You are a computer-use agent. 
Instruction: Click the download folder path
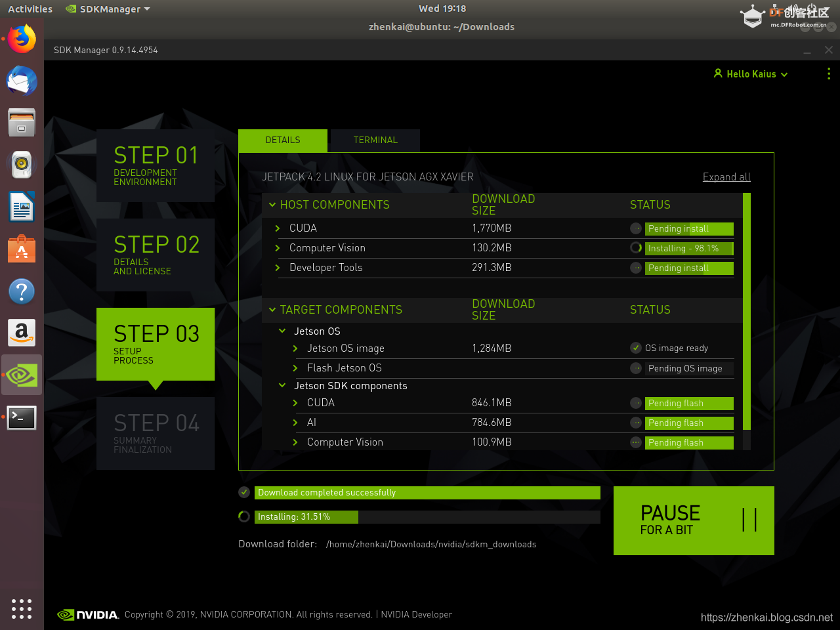click(431, 544)
